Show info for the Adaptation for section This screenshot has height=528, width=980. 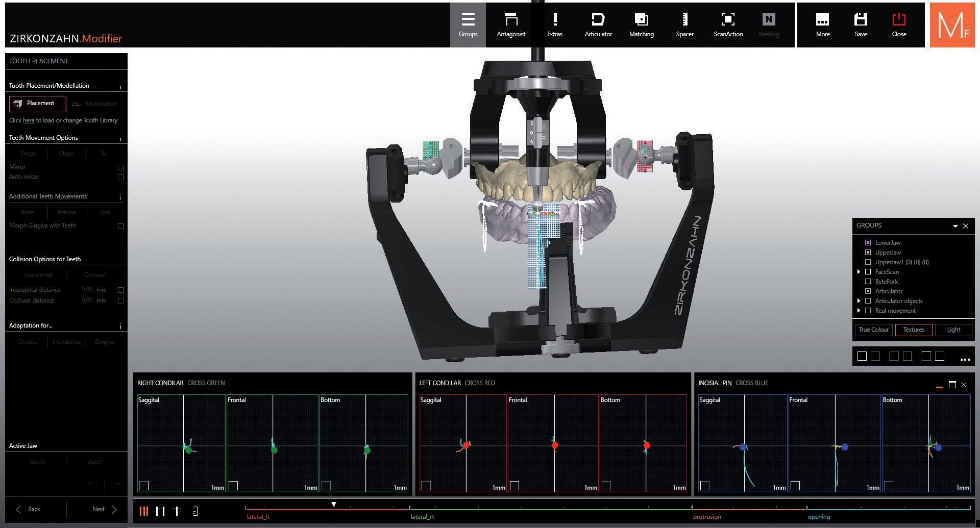point(120,326)
